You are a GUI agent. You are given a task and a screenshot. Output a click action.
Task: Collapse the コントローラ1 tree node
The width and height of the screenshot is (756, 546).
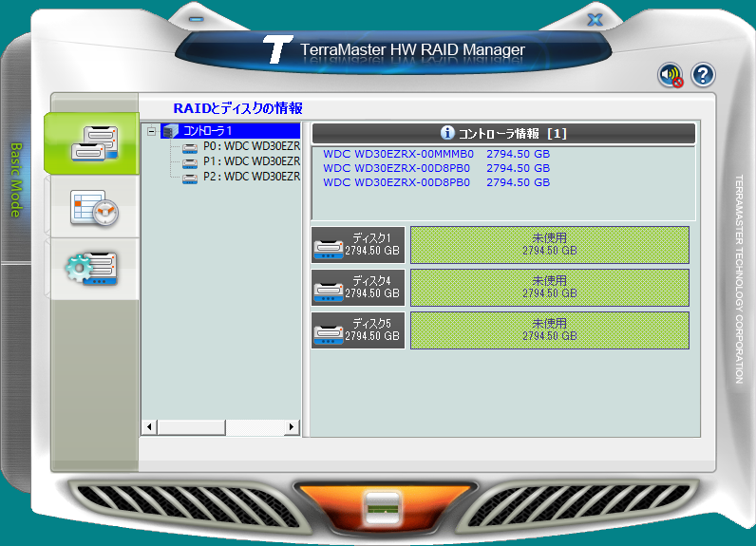(151, 131)
